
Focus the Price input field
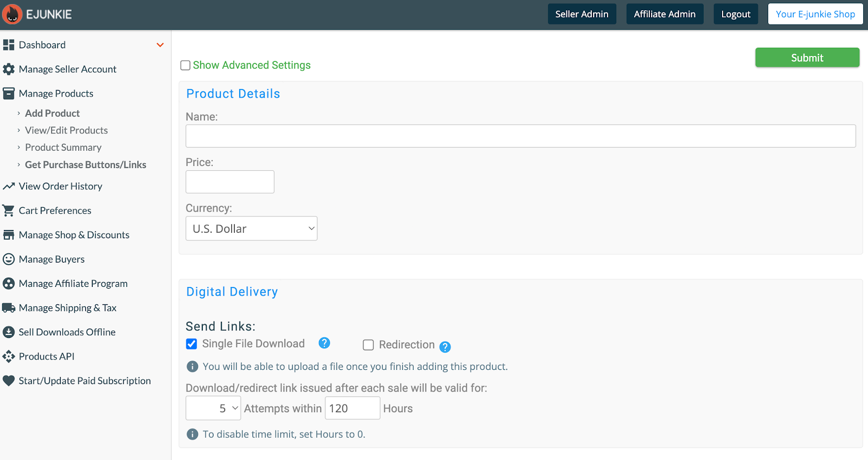230,182
